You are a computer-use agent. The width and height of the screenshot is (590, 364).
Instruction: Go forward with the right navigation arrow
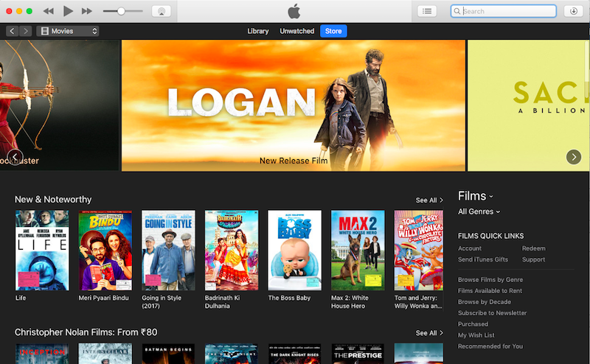pos(26,31)
